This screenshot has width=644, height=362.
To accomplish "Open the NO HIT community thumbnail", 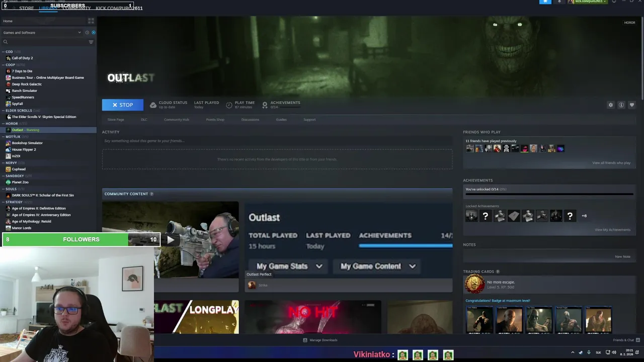I will coord(313,317).
